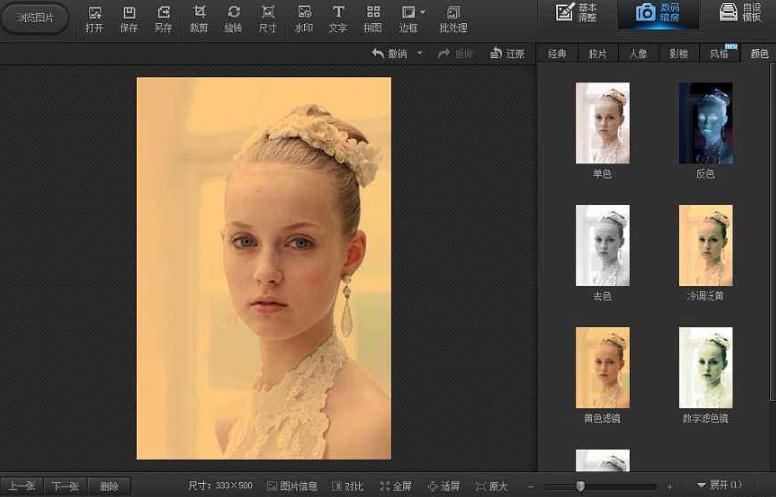This screenshot has width=776, height=497.
Task: Open the 经典 filter tab
Action: tap(557, 53)
